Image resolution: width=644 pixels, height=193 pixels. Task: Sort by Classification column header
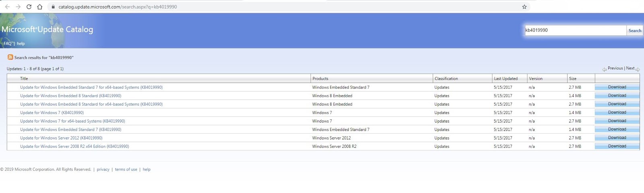(446, 79)
